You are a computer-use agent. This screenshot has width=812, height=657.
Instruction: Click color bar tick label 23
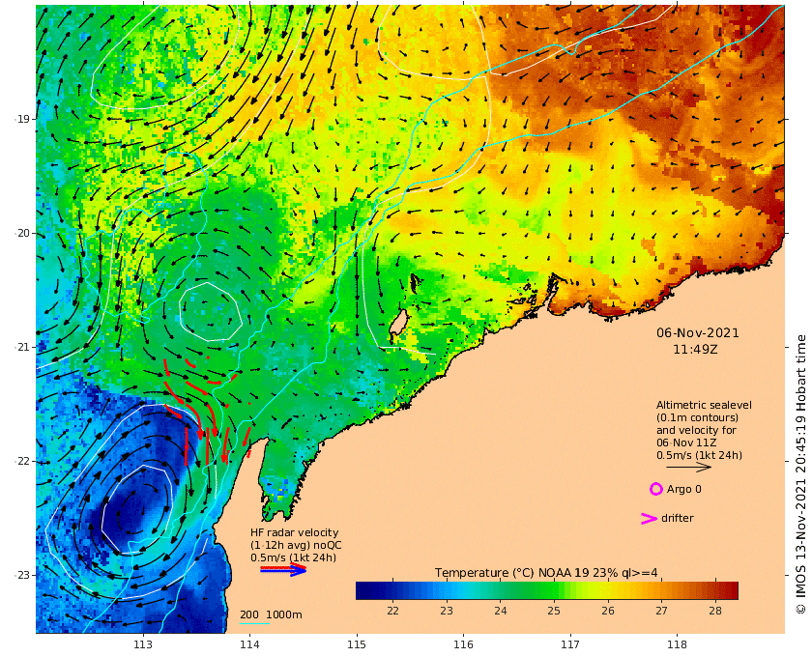pyautogui.click(x=447, y=611)
